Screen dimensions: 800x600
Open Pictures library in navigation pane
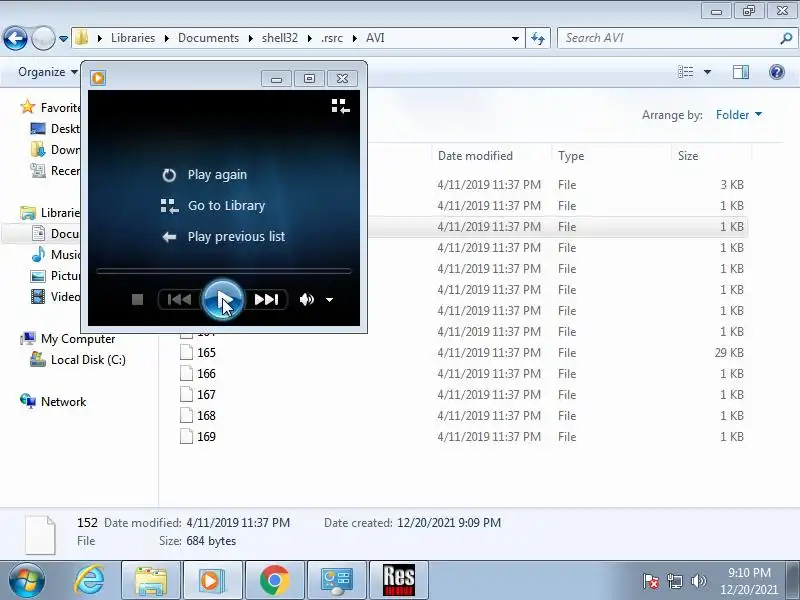55,276
